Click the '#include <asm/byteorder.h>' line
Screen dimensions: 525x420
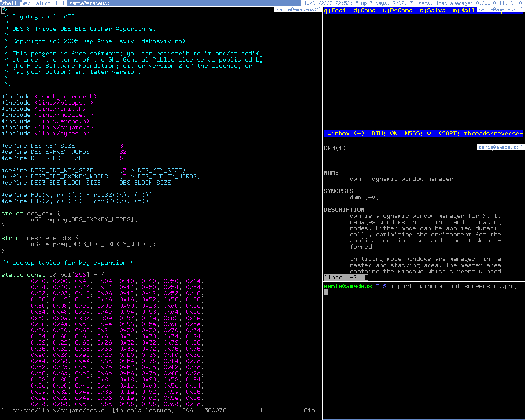(x=49, y=96)
